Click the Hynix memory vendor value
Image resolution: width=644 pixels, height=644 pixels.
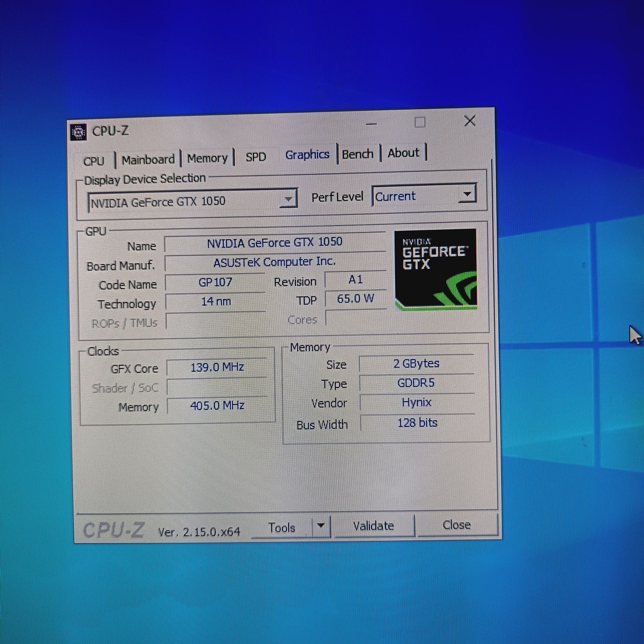pos(416,402)
